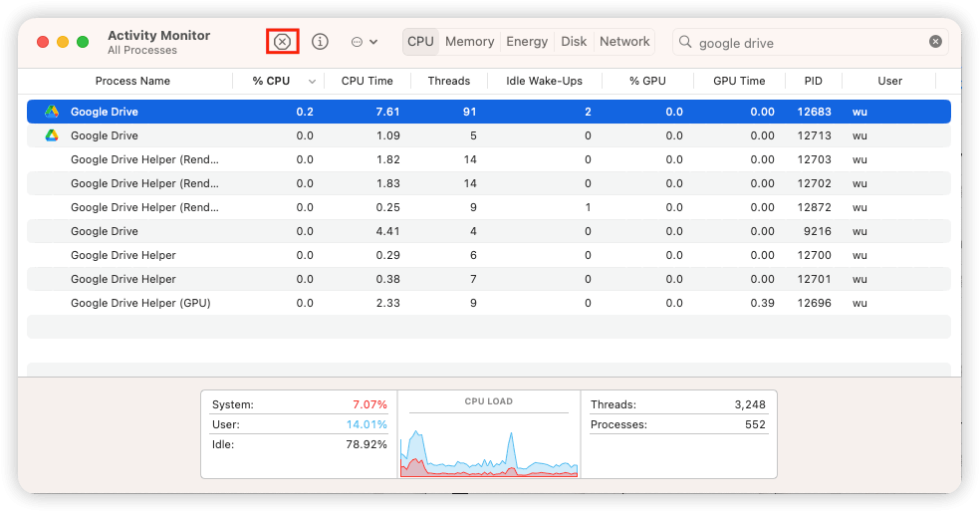The image size is (980, 512).
Task: Select the Google Drive Helper (GPU) row
Action: (489, 303)
